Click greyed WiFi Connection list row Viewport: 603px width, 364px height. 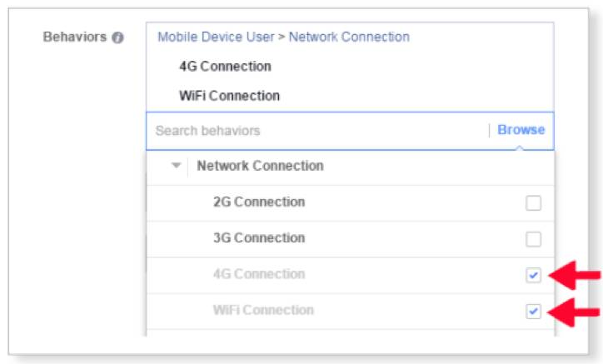[x=351, y=311]
